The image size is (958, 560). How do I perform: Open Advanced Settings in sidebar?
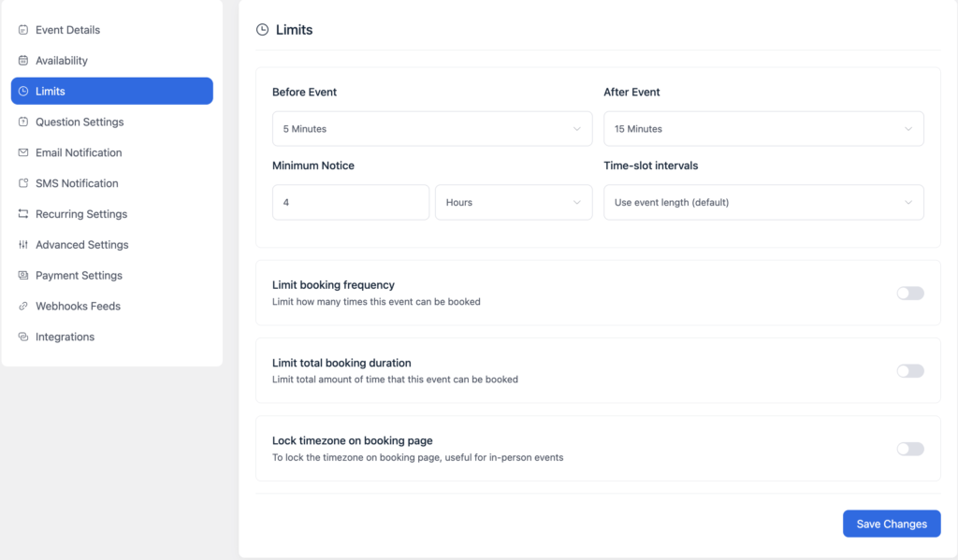tap(112, 244)
